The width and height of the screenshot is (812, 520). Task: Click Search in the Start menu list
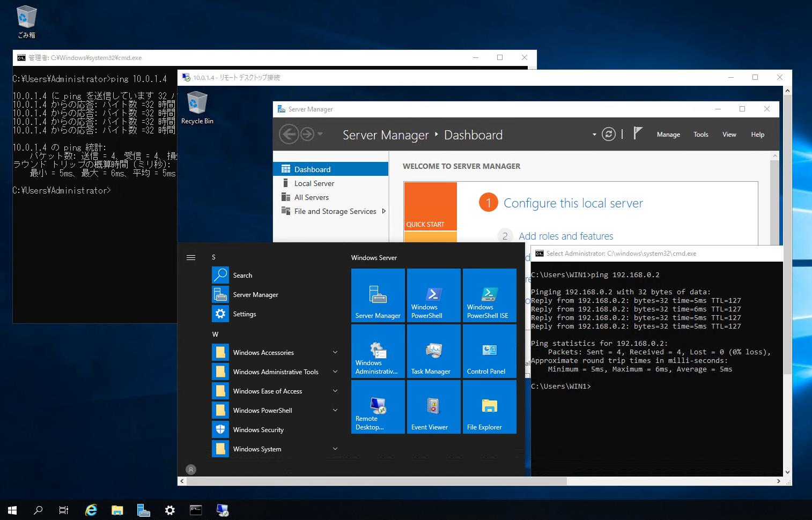[276, 275]
